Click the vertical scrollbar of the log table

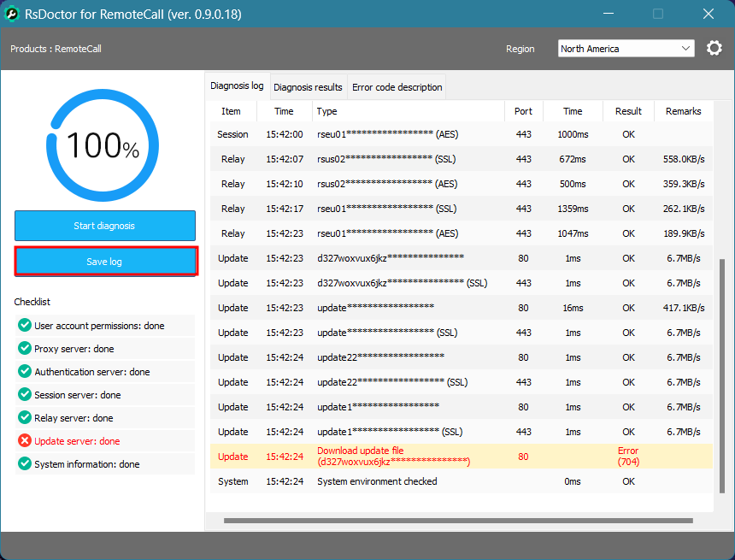(x=722, y=375)
